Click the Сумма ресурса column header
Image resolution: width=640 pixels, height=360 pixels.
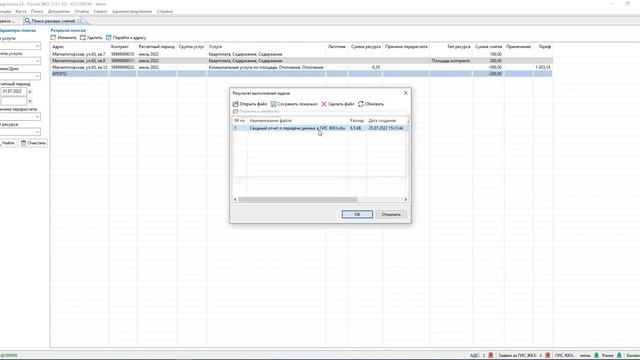365,47
